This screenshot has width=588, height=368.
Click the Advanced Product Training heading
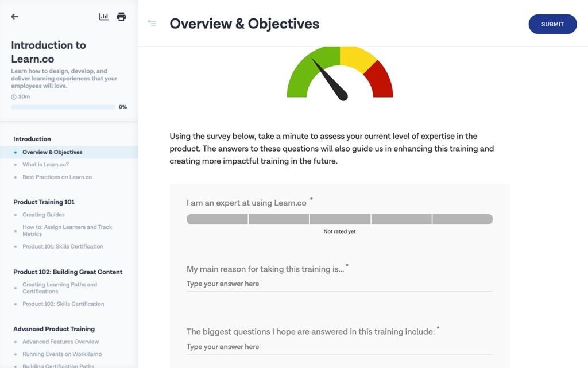click(x=54, y=329)
